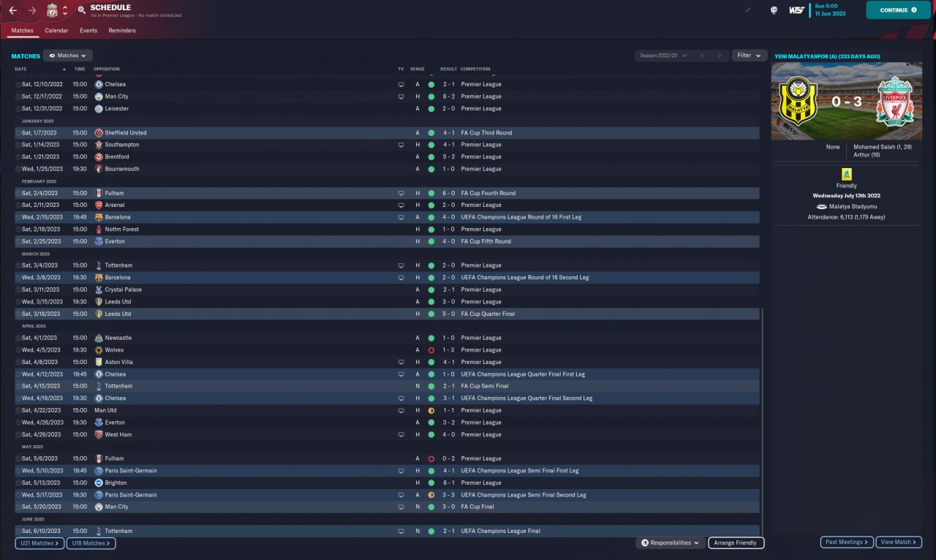Screen dimensions: 936x560
Task: Click the Brighton club badge
Action: pos(99,483)
